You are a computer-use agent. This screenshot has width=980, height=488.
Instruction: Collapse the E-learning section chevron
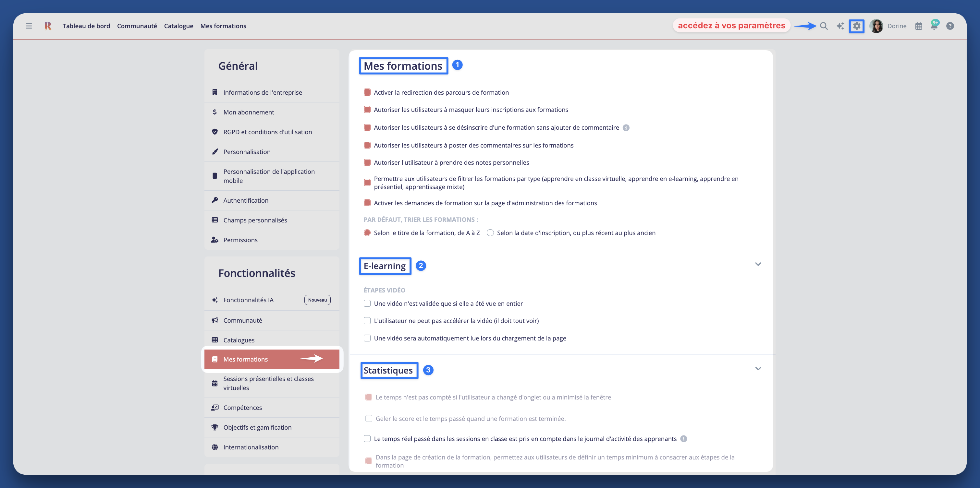pos(758,263)
